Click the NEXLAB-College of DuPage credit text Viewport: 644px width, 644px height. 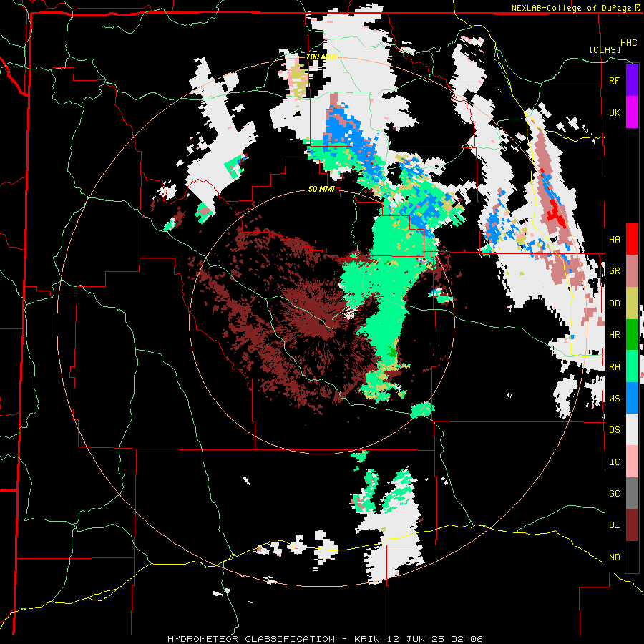(x=571, y=8)
